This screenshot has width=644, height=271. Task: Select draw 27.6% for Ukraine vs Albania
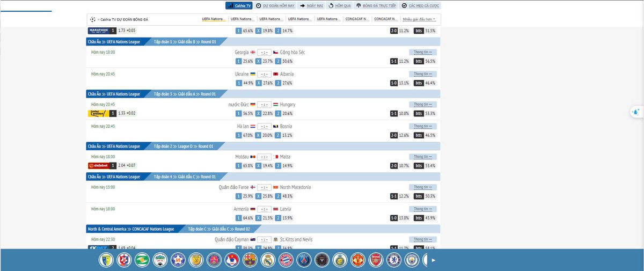tap(265, 83)
